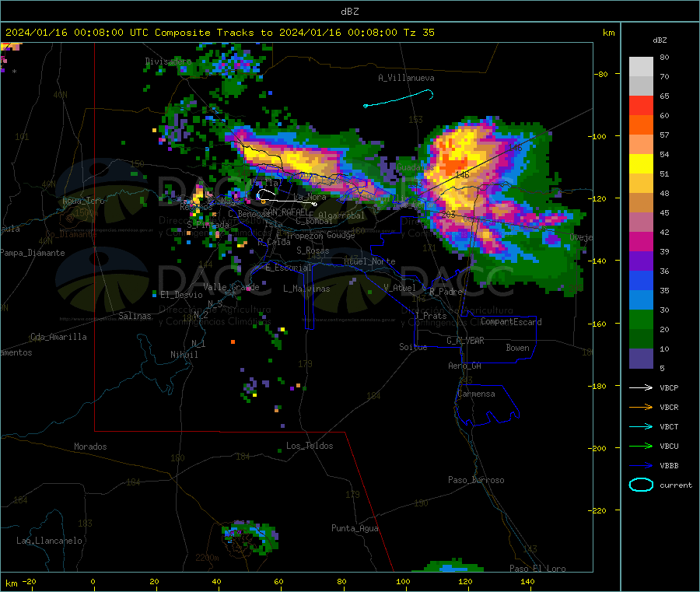Screen dimensions: 700x592
Task: Click the Los_Toldos map label
Action: pyautogui.click(x=310, y=446)
